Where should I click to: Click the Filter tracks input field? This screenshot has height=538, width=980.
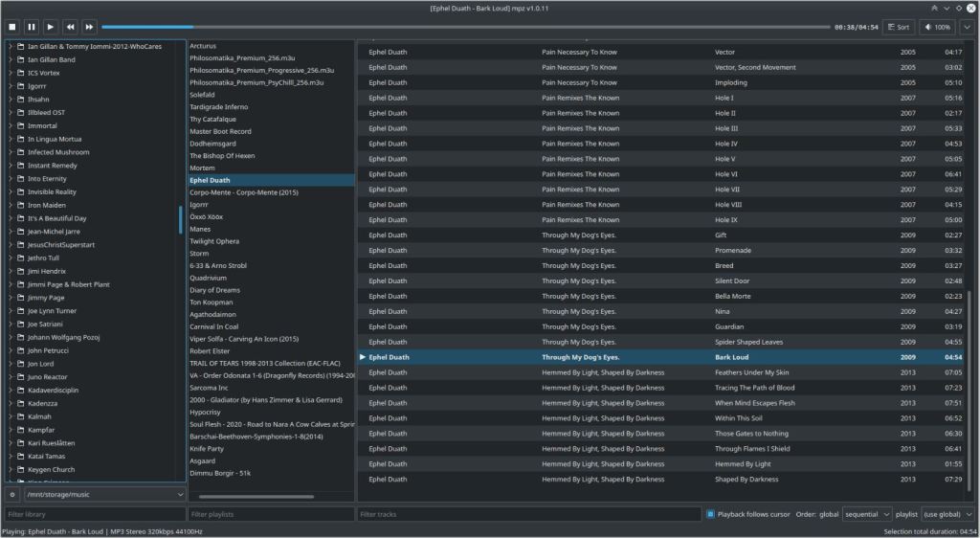(527, 514)
